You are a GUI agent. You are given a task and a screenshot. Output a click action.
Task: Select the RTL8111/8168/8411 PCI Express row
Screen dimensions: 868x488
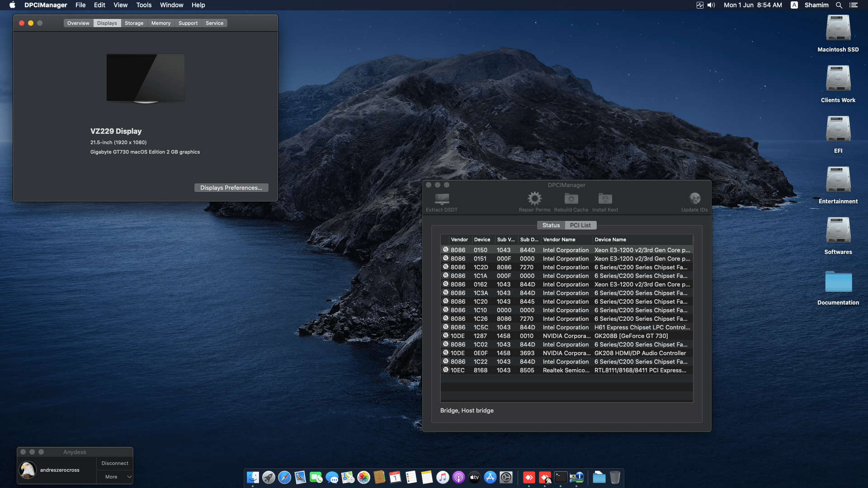[566, 370]
